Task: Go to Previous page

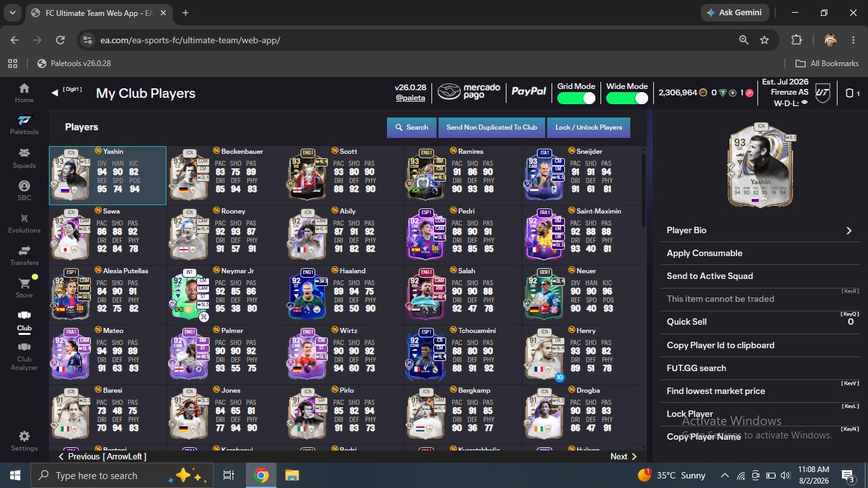Action: tap(102, 456)
